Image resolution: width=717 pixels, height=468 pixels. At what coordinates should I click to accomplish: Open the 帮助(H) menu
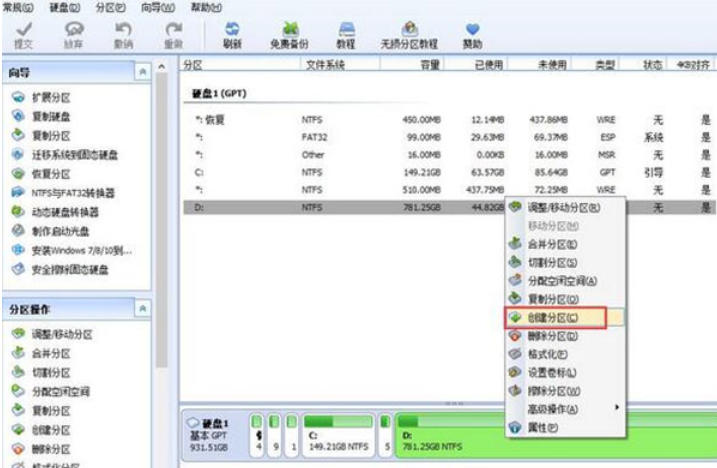[206, 7]
